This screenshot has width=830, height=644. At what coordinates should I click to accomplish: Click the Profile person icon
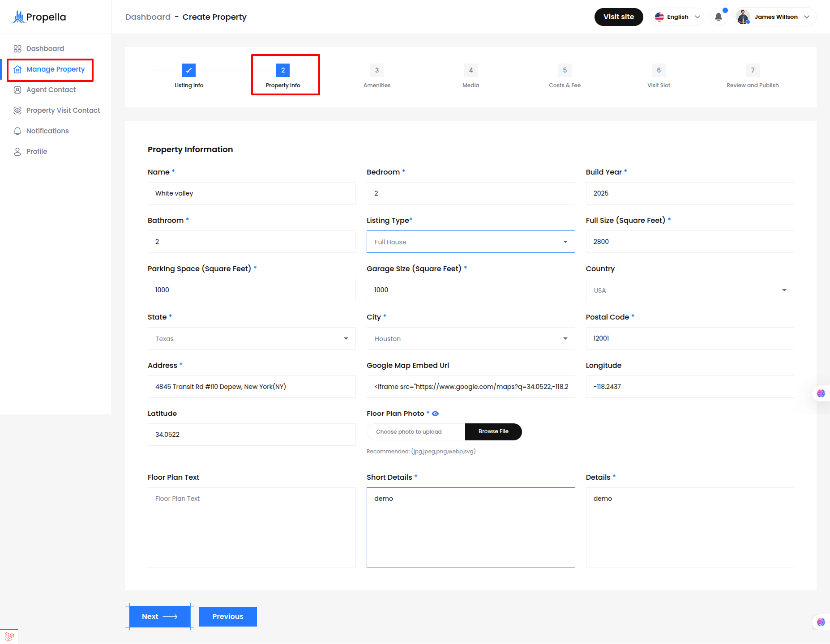[17, 152]
